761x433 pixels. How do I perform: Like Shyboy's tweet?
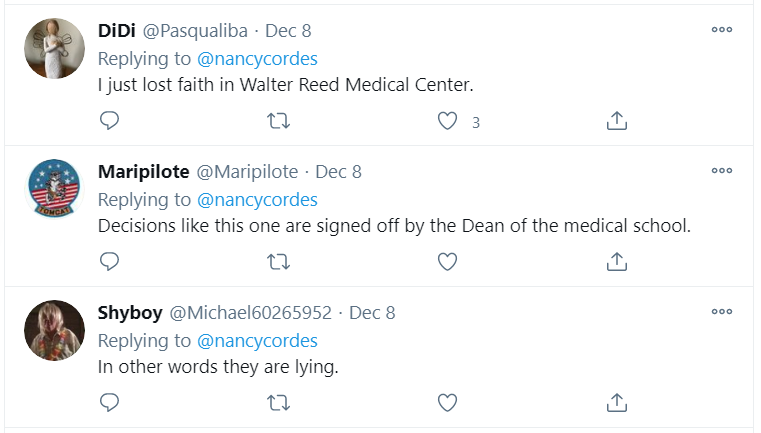(448, 403)
